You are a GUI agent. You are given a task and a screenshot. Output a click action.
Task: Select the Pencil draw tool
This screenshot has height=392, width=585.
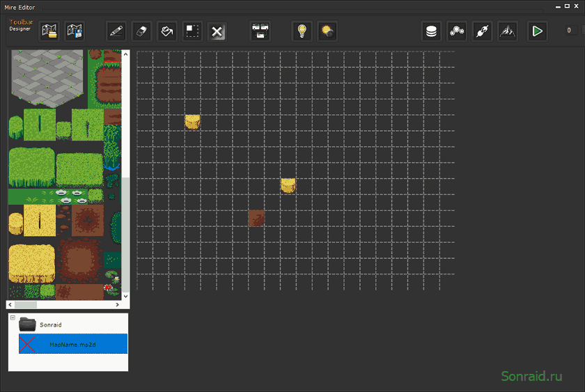pos(116,31)
